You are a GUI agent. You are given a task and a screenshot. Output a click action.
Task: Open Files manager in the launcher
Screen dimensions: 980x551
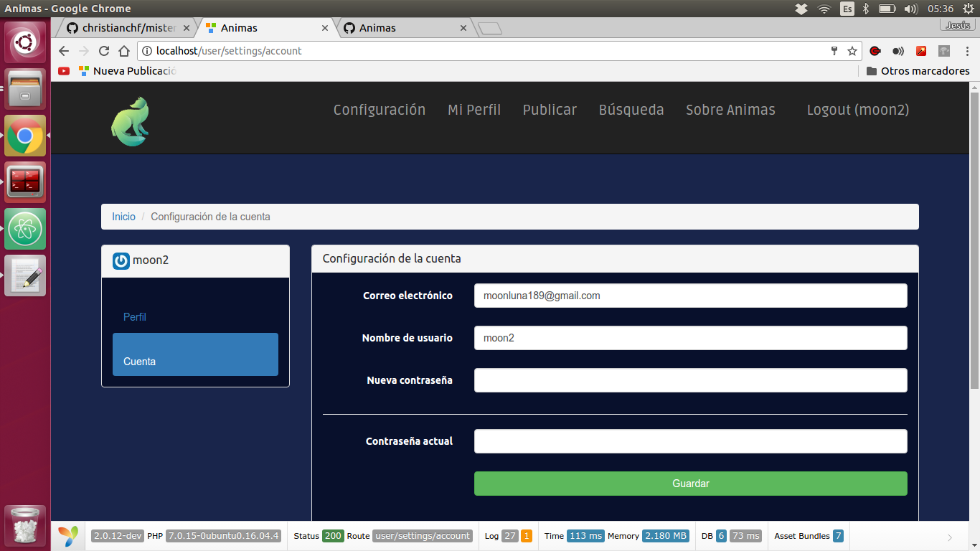(x=25, y=89)
